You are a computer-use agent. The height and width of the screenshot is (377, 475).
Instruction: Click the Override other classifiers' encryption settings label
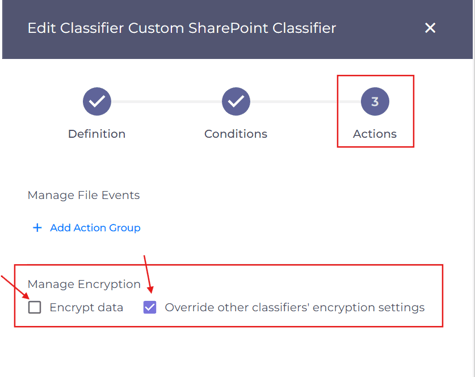point(295,307)
